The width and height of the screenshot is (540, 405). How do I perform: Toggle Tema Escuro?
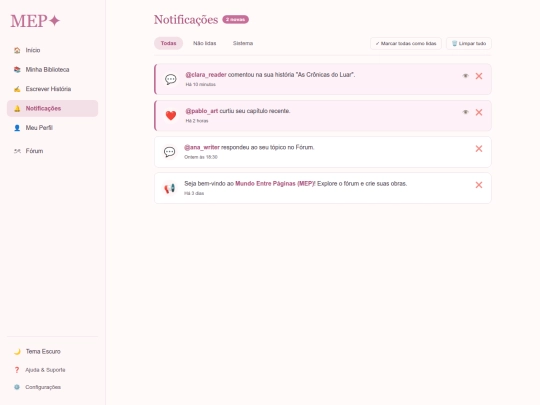click(52, 351)
